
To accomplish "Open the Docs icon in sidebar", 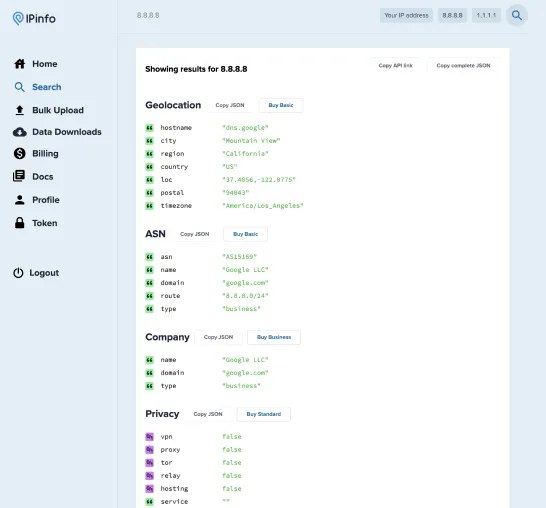I will (x=19, y=176).
